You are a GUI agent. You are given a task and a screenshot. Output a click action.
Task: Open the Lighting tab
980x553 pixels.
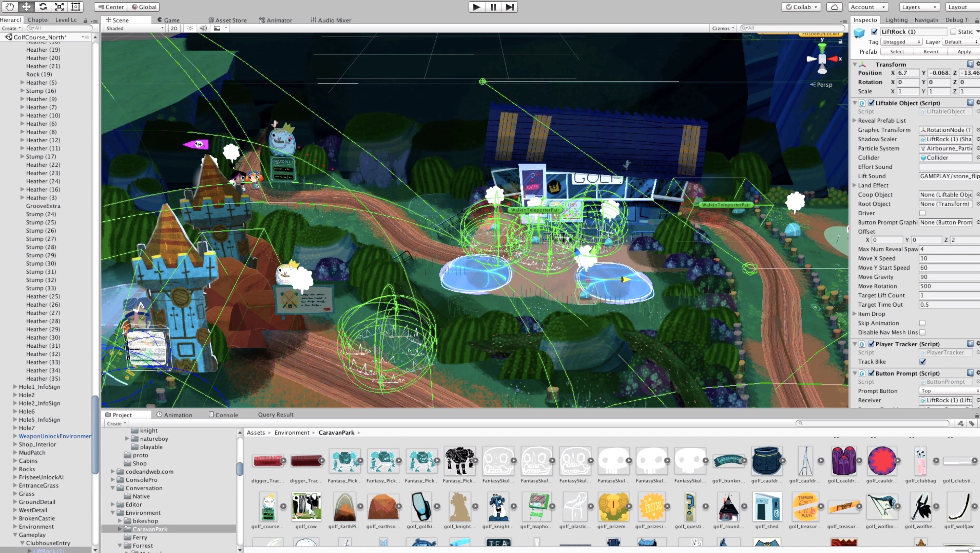click(896, 20)
